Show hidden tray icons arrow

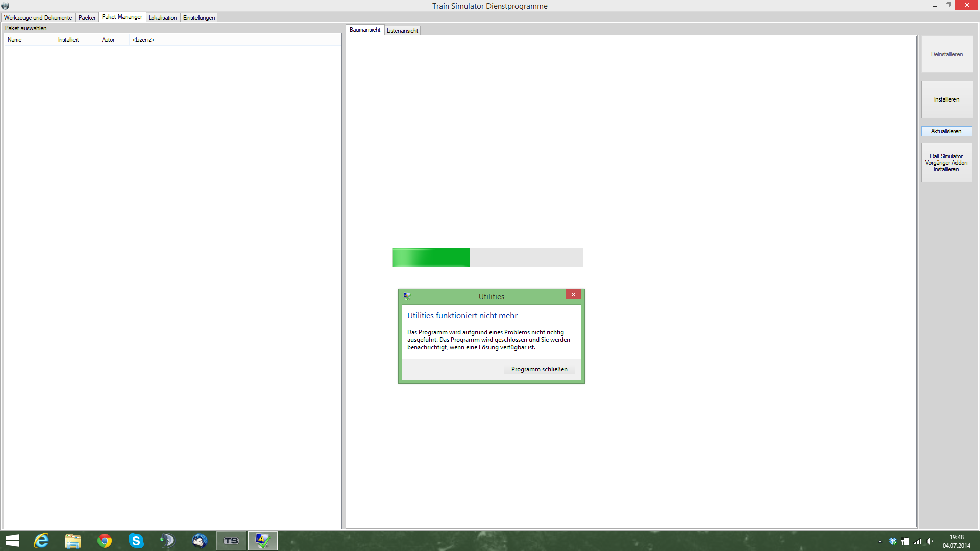[880, 541]
